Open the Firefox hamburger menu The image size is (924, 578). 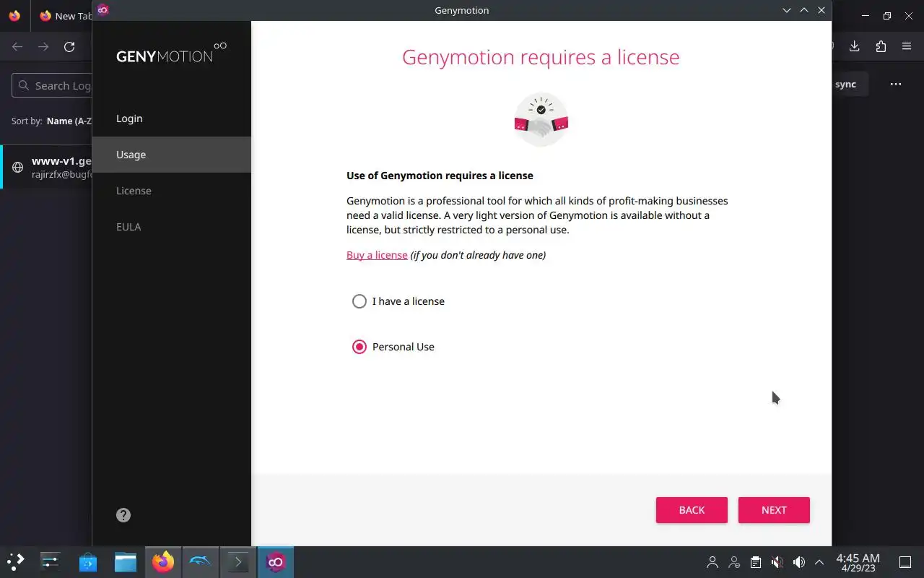907,46
